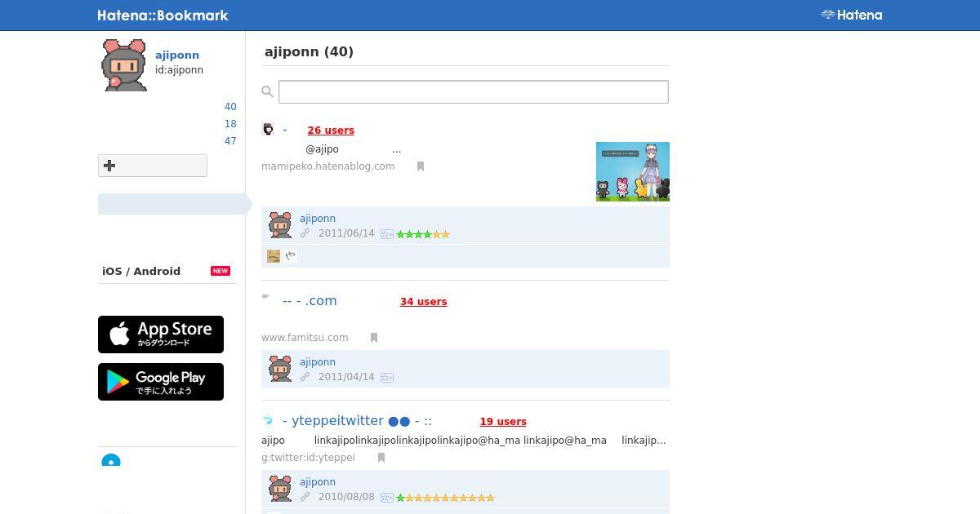Focus the bookmark search input field

click(x=474, y=91)
